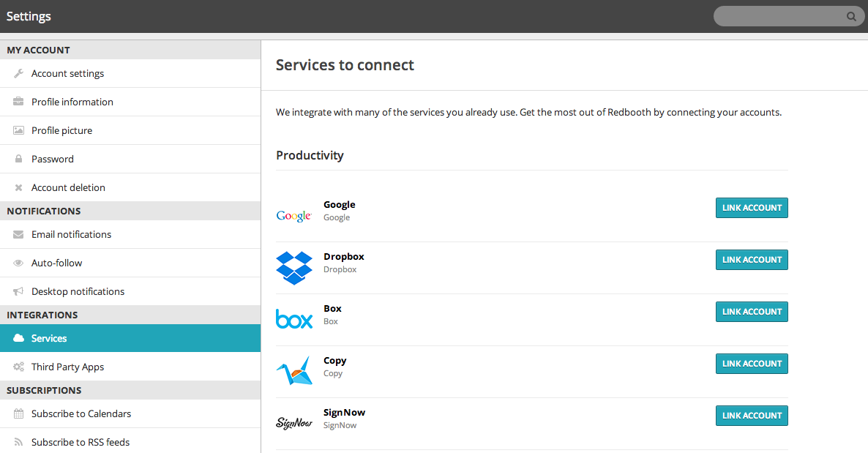The width and height of the screenshot is (868, 453).
Task: Link your Google account
Action: 752,208
